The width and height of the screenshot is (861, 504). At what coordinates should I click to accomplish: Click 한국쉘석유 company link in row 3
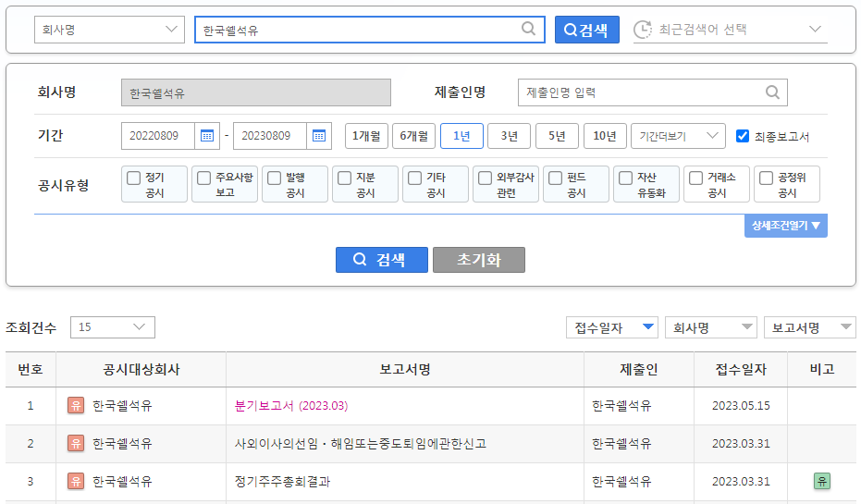[x=122, y=482]
